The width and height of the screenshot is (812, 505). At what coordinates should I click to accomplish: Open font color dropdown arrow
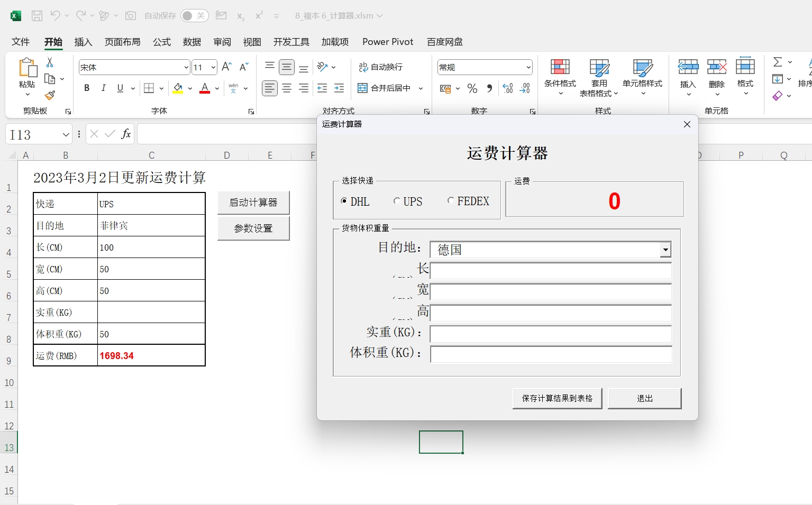point(217,88)
